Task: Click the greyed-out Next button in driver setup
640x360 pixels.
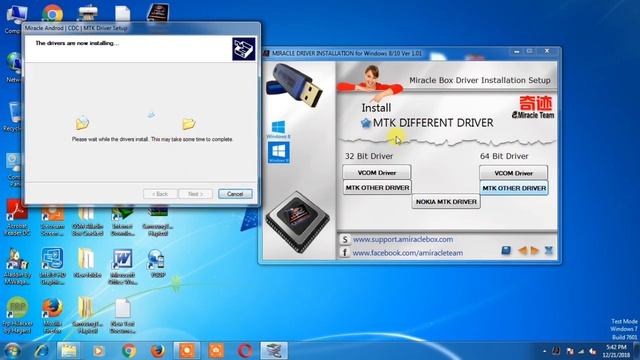Action: click(x=196, y=194)
